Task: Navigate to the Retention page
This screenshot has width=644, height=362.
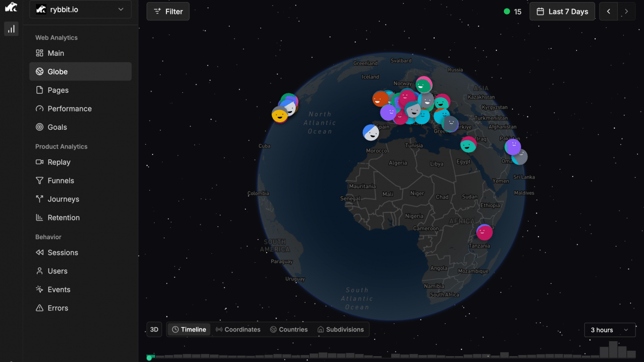Action: pos(63,218)
